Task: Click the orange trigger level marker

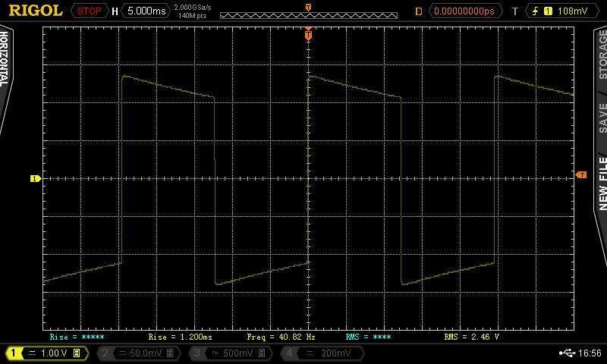Action: 581,175
